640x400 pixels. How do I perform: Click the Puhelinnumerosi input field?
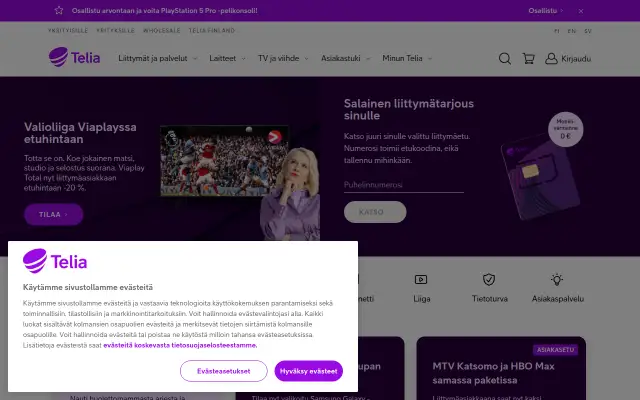[404, 185]
